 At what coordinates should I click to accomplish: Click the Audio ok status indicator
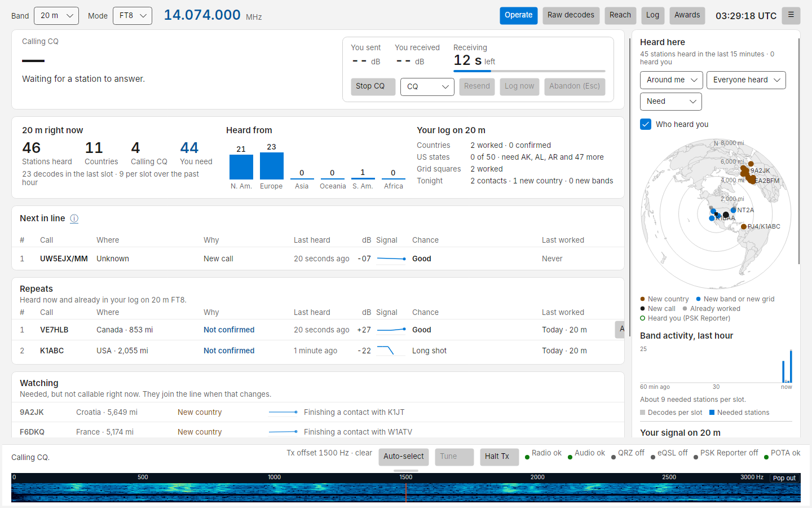[586, 453]
